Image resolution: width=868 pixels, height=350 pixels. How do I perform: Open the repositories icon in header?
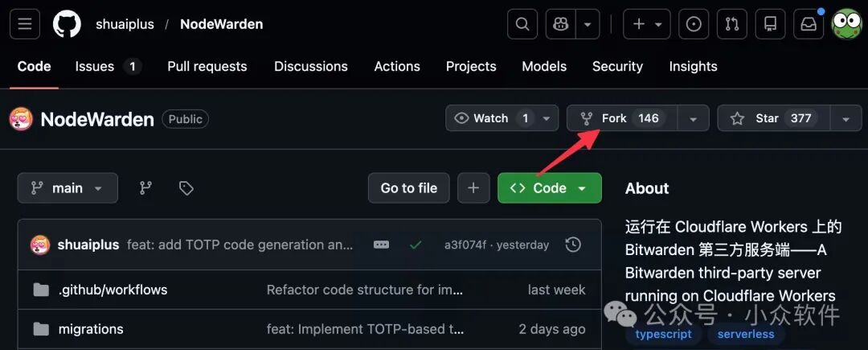(770, 24)
